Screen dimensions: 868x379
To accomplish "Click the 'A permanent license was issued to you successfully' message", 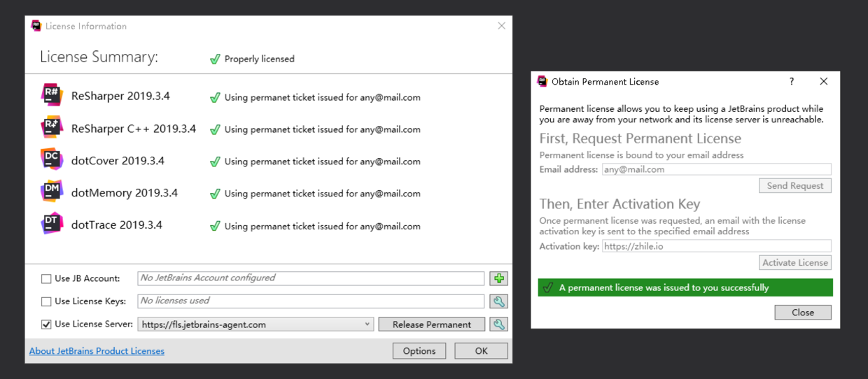I will 664,287.
